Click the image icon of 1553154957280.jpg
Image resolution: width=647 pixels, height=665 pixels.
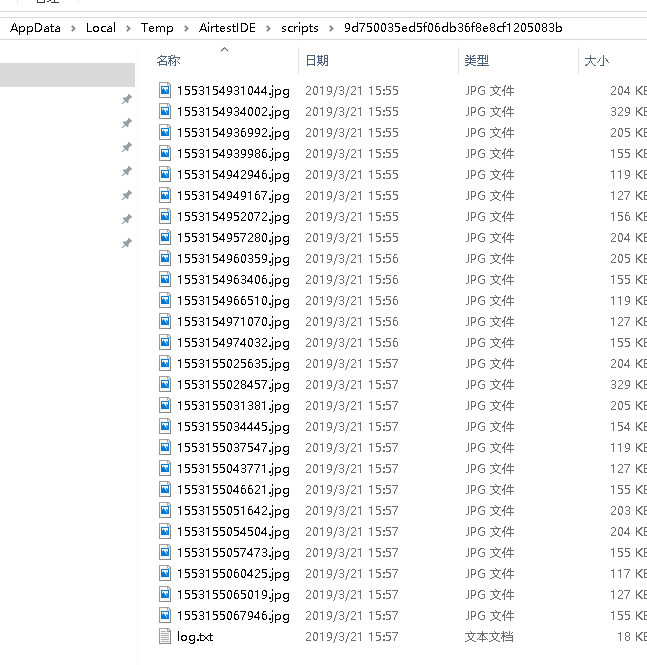tap(165, 238)
